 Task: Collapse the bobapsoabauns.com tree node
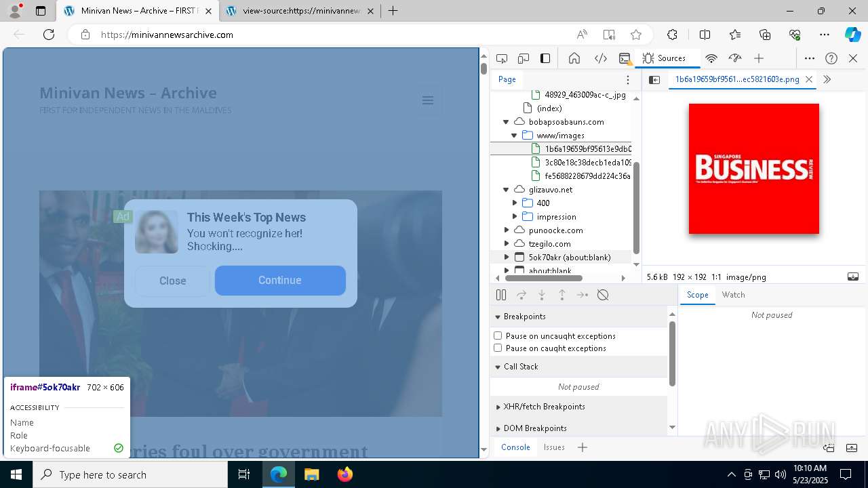[x=506, y=122]
